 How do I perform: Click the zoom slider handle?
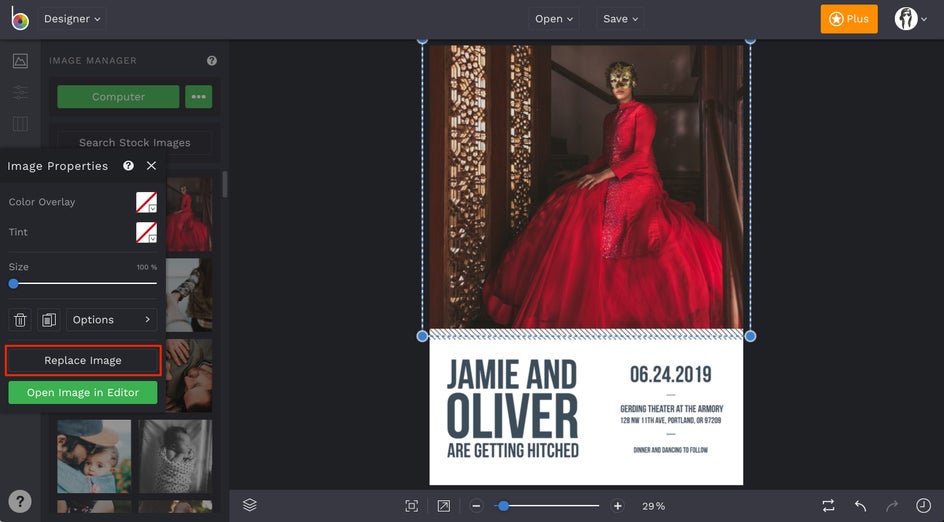pos(503,506)
